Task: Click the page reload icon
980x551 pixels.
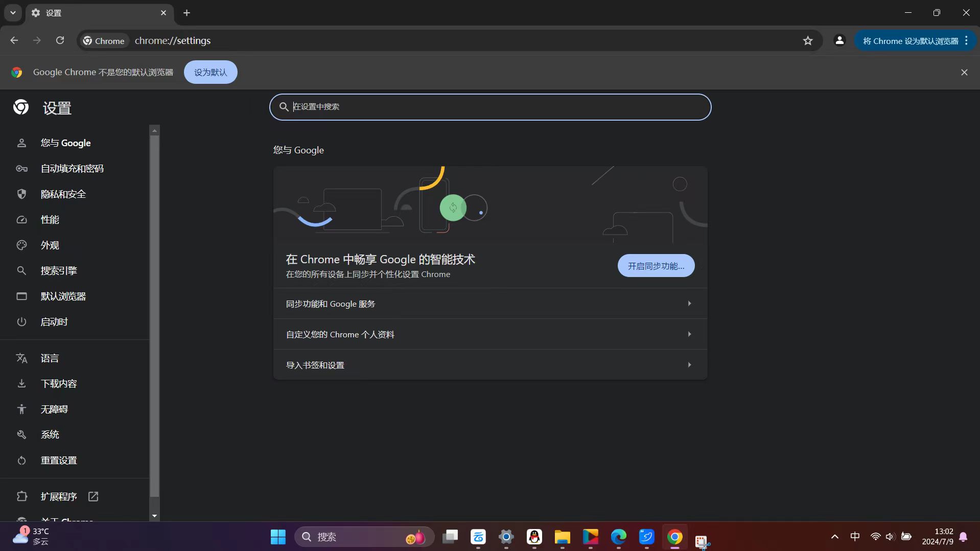Action: point(60,40)
